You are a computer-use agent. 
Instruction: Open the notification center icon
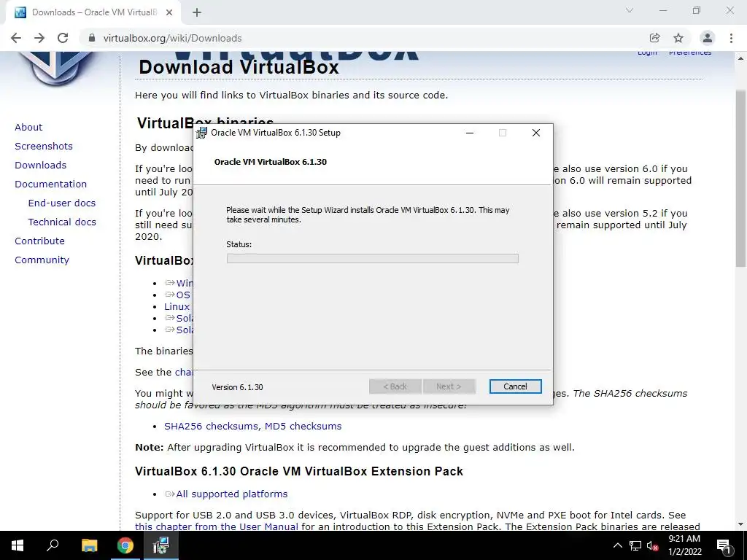(724, 545)
